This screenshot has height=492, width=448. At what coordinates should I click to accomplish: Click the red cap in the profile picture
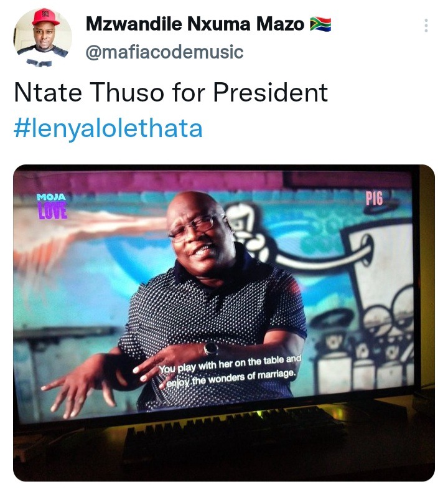[45, 17]
